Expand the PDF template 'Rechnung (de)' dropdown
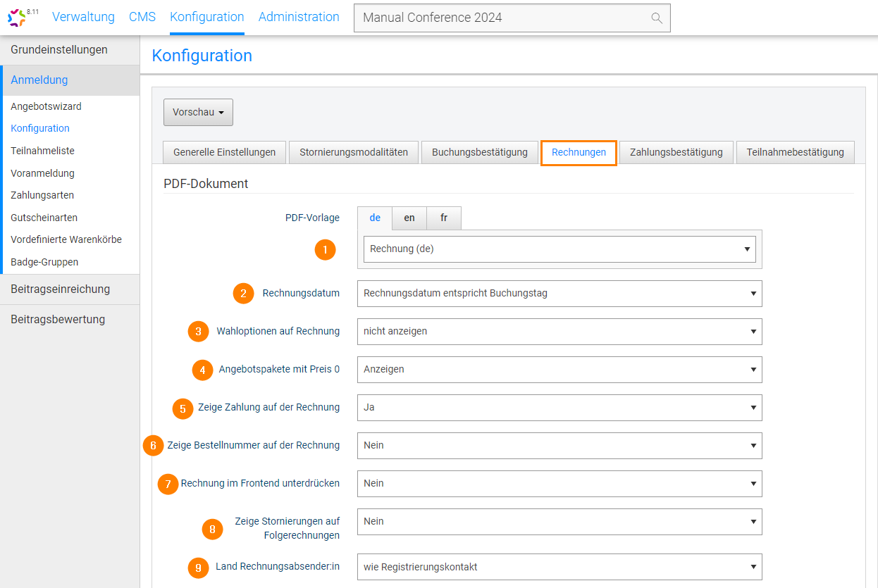 coord(559,249)
